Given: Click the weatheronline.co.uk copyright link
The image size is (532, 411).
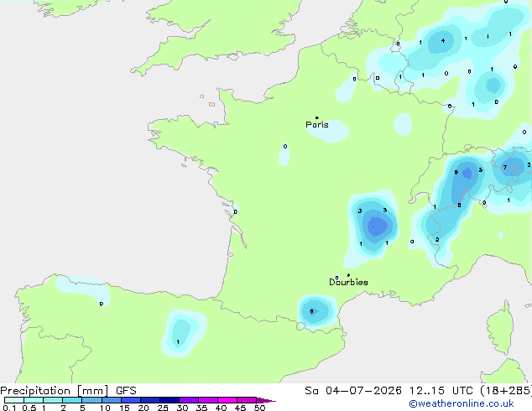Looking at the screenshot, I should [x=462, y=403].
